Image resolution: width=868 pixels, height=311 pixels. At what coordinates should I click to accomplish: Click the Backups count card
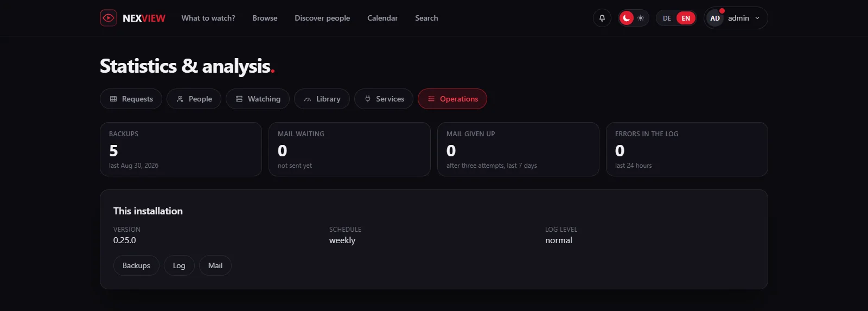181,149
